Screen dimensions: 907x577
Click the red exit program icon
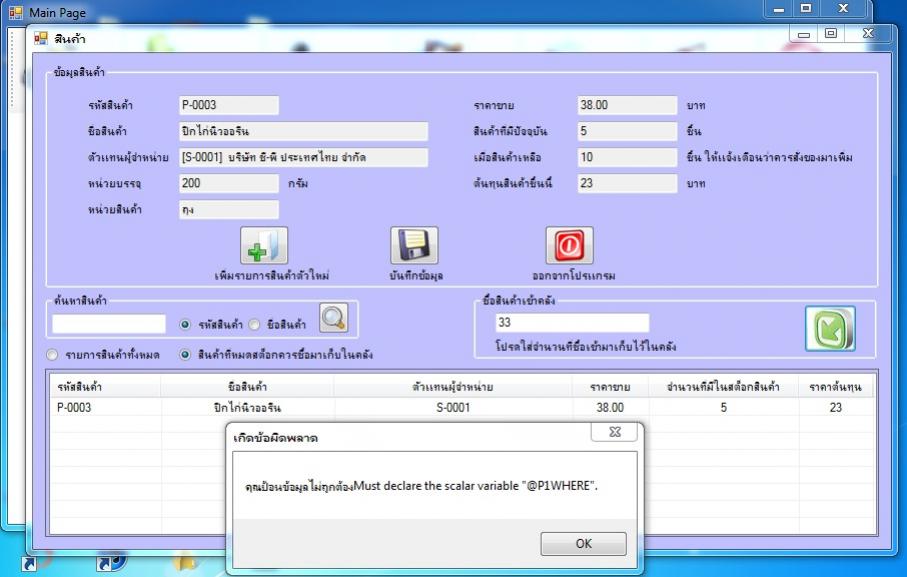pos(569,245)
